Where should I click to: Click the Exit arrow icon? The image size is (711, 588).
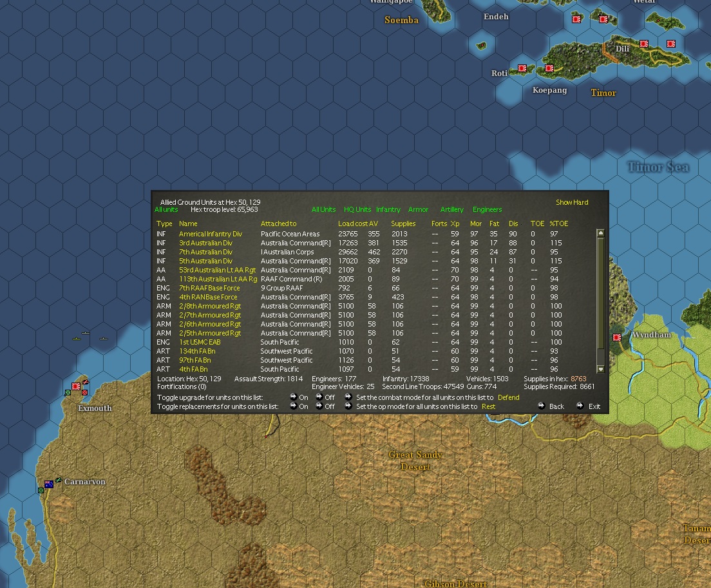[580, 406]
